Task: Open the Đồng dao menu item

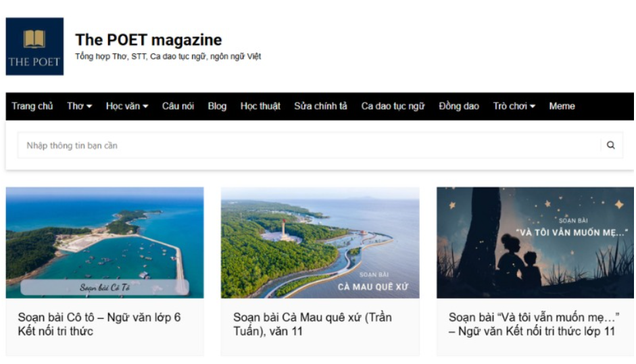Action: [x=458, y=106]
